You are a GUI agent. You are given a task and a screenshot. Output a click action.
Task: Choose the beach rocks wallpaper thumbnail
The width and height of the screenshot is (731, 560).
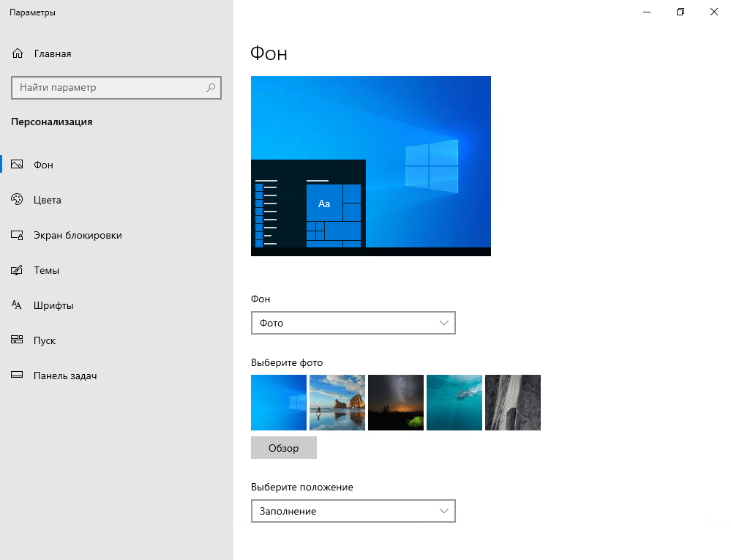point(337,403)
